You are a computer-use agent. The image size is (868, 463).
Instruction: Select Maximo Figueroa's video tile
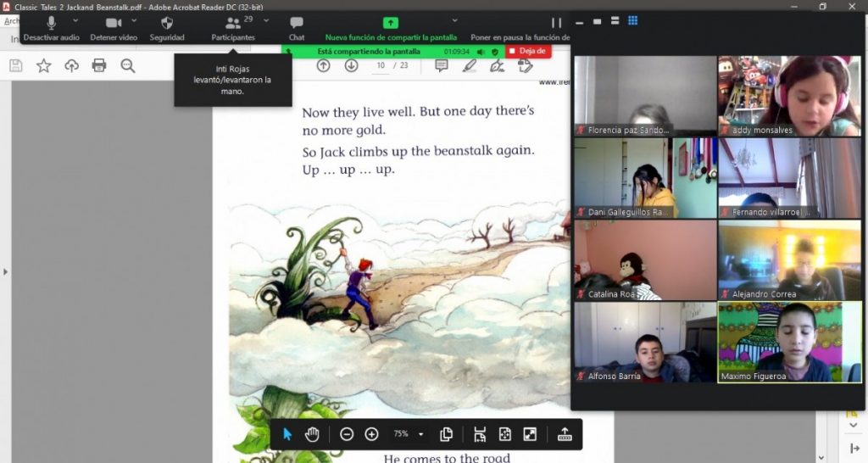click(778, 342)
